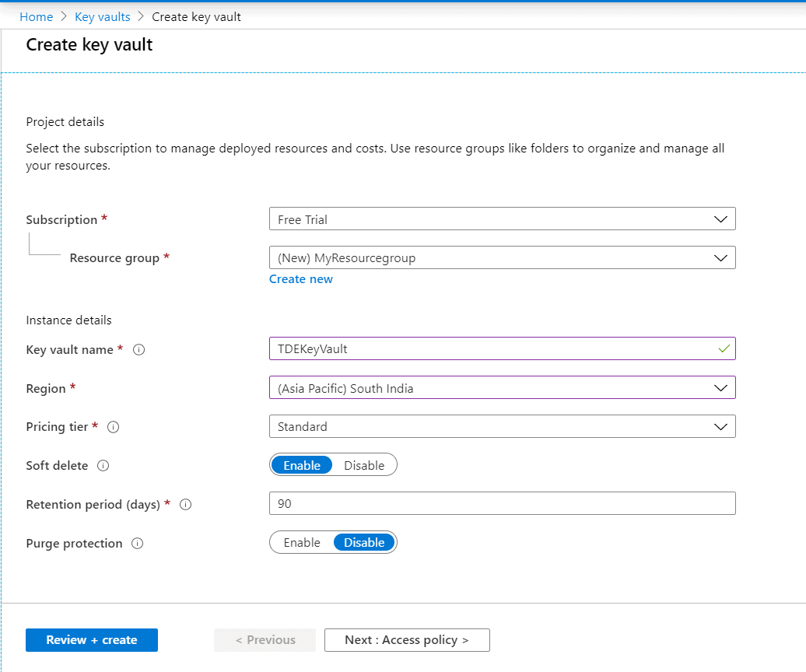The image size is (806, 672).
Task: Navigate to Key vaults breadcrumb
Action: coord(103,17)
